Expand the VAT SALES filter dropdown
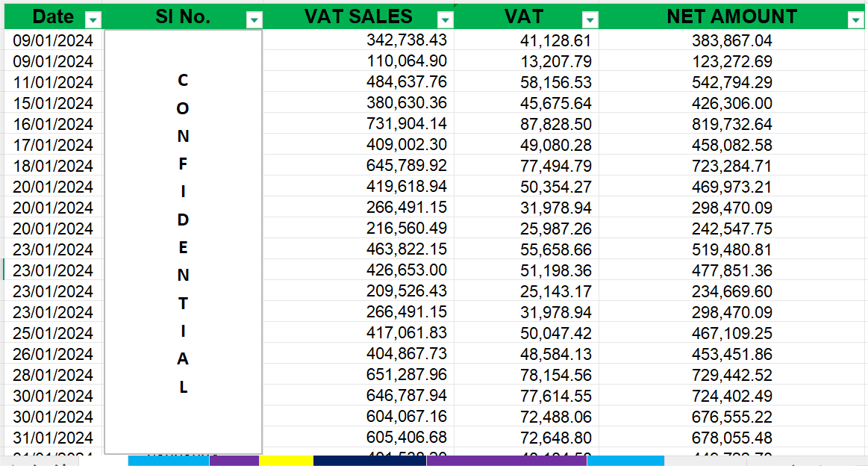 click(446, 20)
